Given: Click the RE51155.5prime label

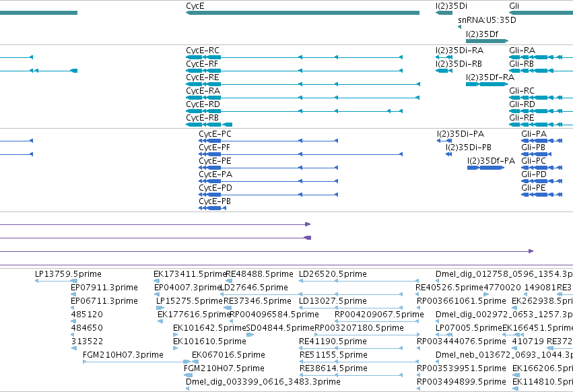Looking at the screenshot, I should (x=333, y=355).
